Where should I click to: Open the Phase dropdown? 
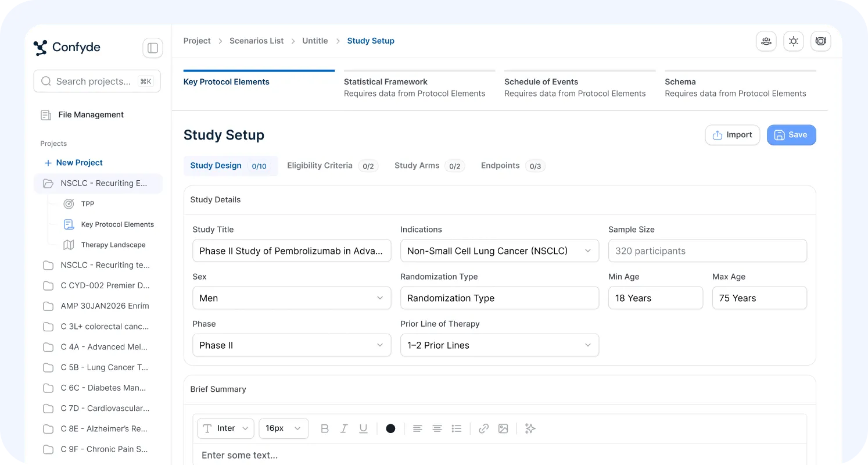point(292,345)
